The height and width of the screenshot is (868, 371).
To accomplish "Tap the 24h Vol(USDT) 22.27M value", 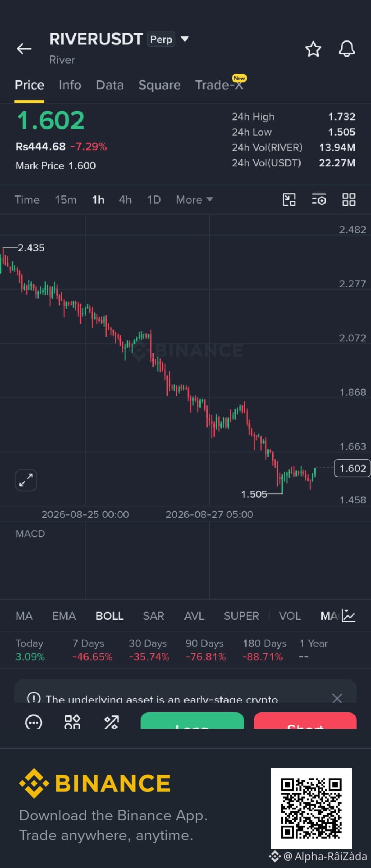I will (337, 163).
